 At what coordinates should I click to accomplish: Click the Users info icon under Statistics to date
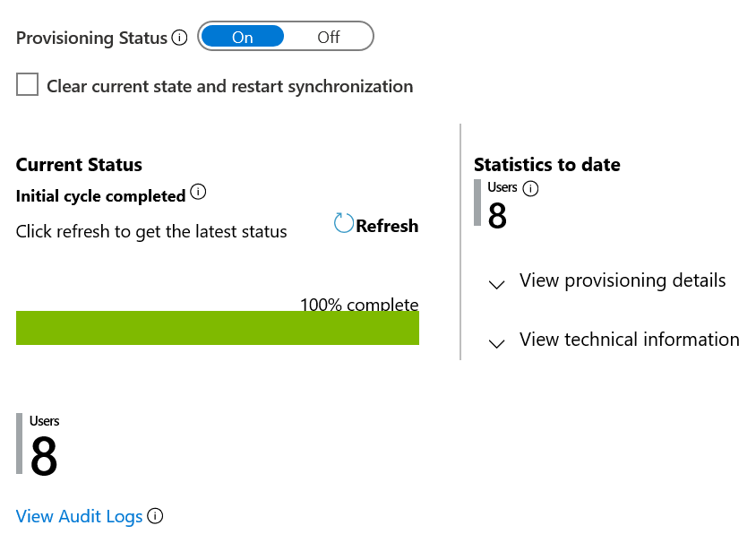[x=530, y=188]
